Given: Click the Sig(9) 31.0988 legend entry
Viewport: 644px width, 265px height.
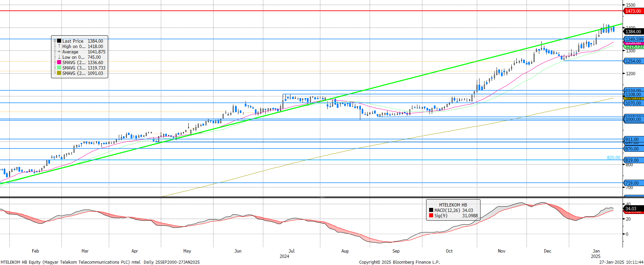Looking at the screenshot, I should (x=453, y=216).
